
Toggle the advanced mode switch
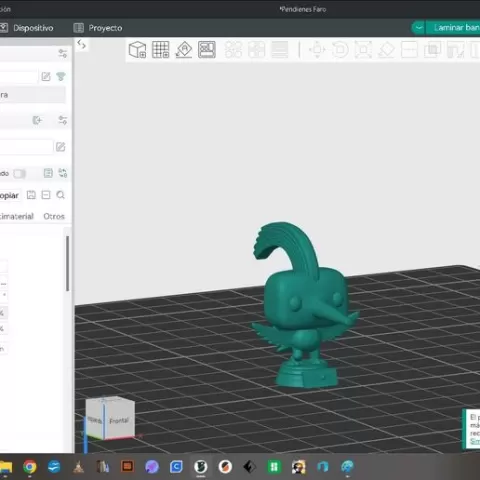[19, 174]
